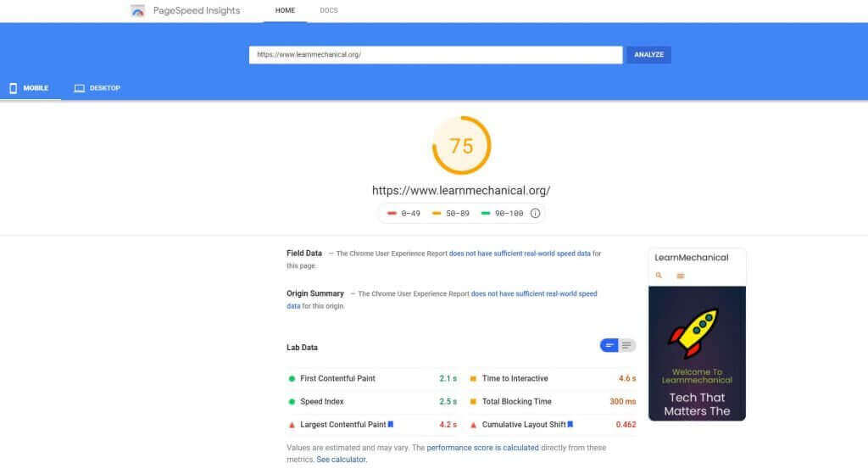868x474 pixels.
Task: Click the mobile phone icon
Action: click(14, 88)
